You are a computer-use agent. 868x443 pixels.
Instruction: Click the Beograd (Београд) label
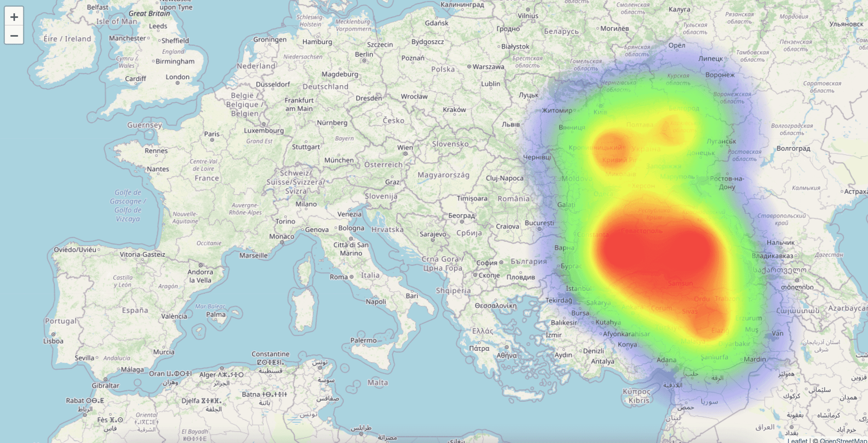[x=461, y=216]
